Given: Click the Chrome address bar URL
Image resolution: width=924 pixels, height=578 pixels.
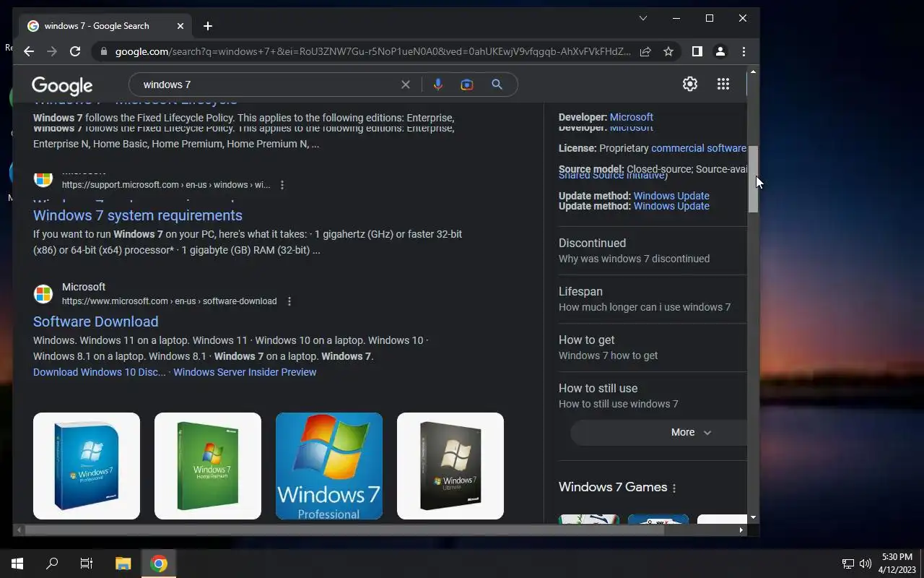Looking at the screenshot, I should pyautogui.click(x=372, y=51).
